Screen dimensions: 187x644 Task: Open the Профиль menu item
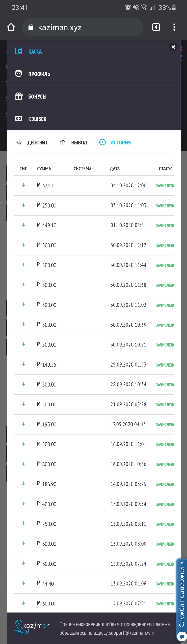[39, 74]
